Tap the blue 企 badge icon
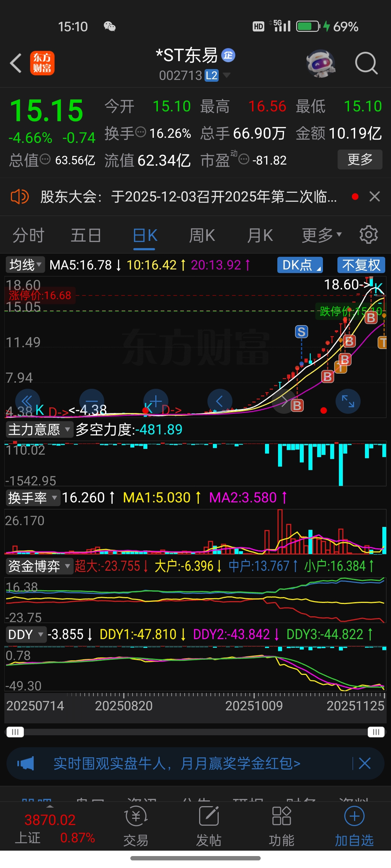391x868 pixels. [228, 55]
